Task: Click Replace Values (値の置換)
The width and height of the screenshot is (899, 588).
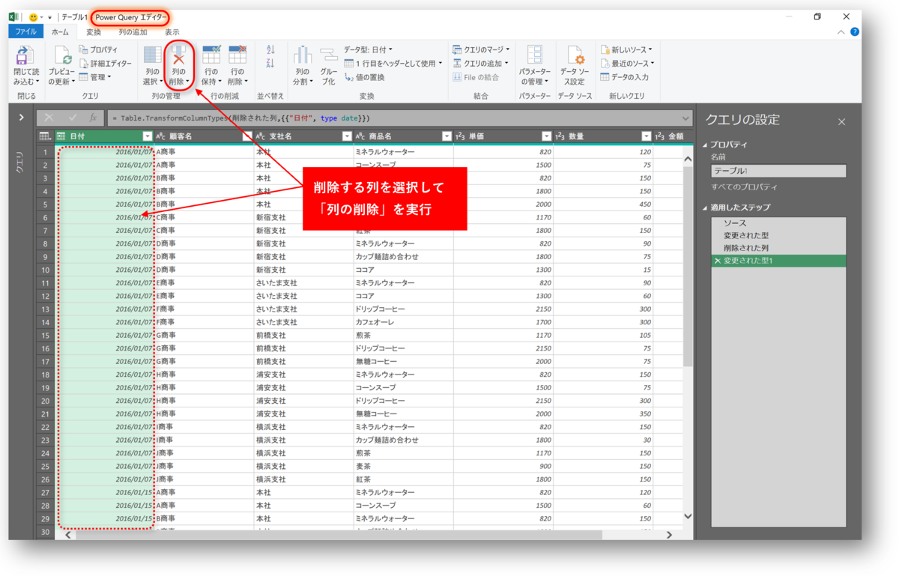Action: point(365,77)
